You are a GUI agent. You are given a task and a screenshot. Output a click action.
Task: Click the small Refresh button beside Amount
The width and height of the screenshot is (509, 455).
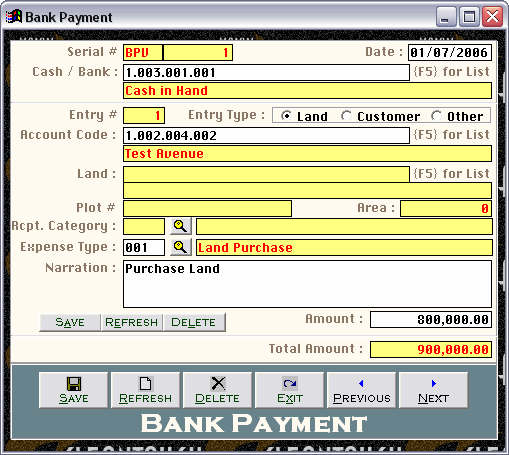(x=132, y=322)
